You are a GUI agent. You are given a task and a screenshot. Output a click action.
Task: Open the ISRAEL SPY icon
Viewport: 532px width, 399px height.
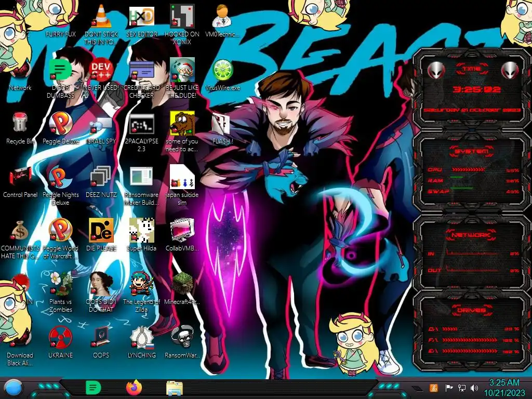click(101, 125)
